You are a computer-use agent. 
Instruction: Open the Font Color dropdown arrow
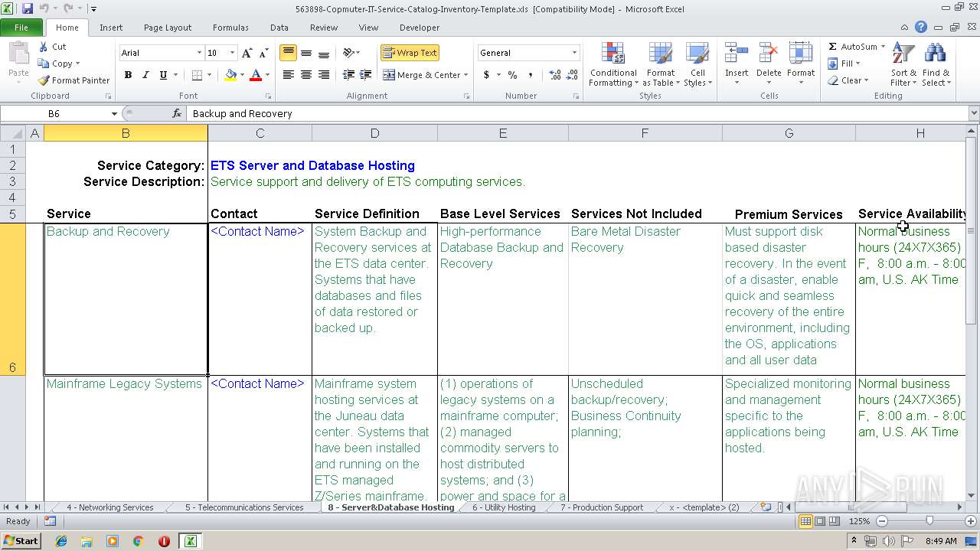point(267,75)
